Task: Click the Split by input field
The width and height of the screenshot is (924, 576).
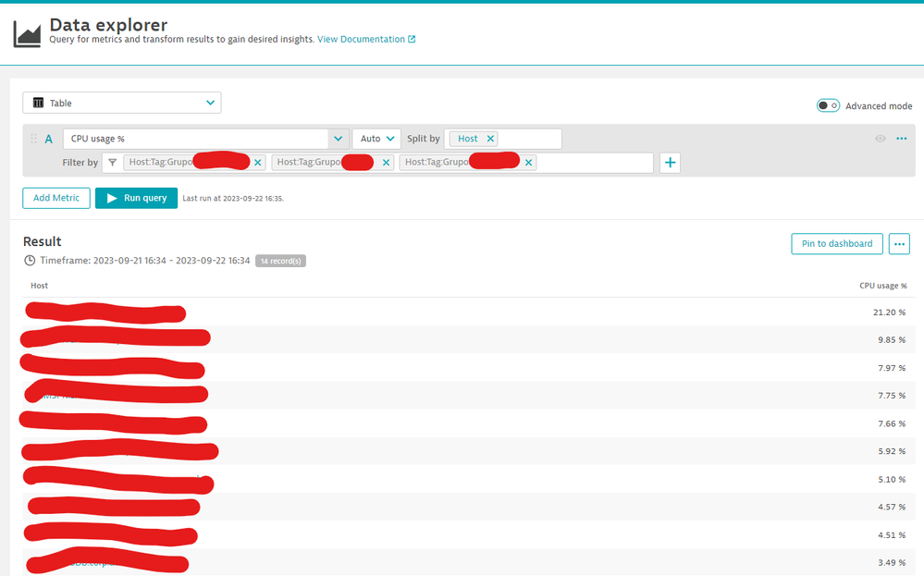Action: [530, 139]
